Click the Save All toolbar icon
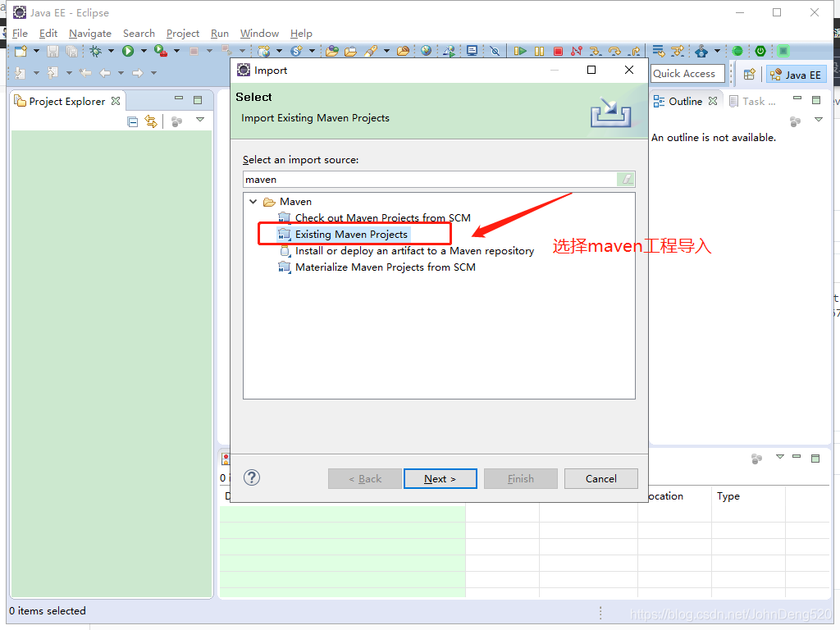The image size is (840, 630). [x=71, y=51]
